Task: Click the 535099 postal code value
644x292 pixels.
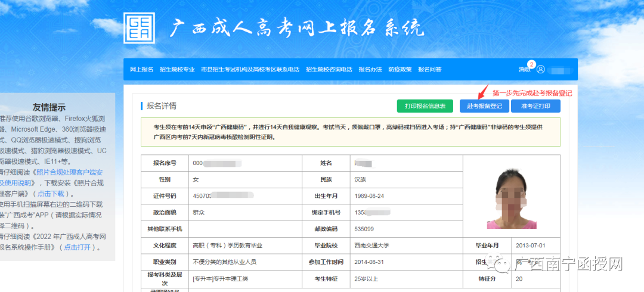Action: click(364, 229)
